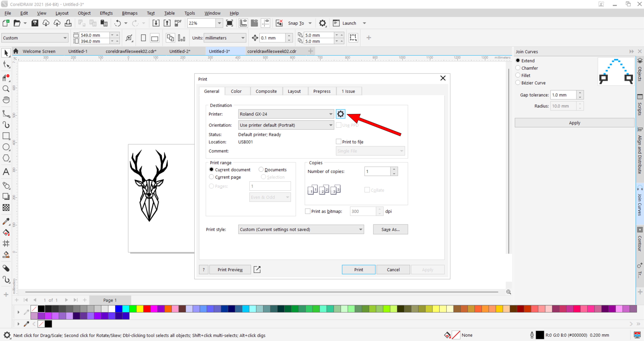Pick the red swatch in color palette
This screenshot has width=644, height=341.
pyautogui.click(x=147, y=309)
